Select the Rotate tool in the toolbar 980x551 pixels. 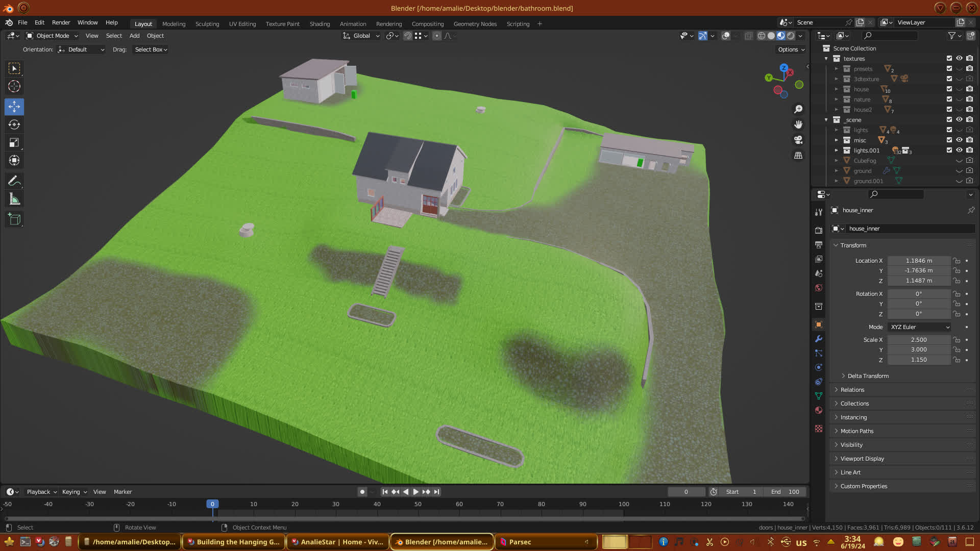(x=14, y=125)
